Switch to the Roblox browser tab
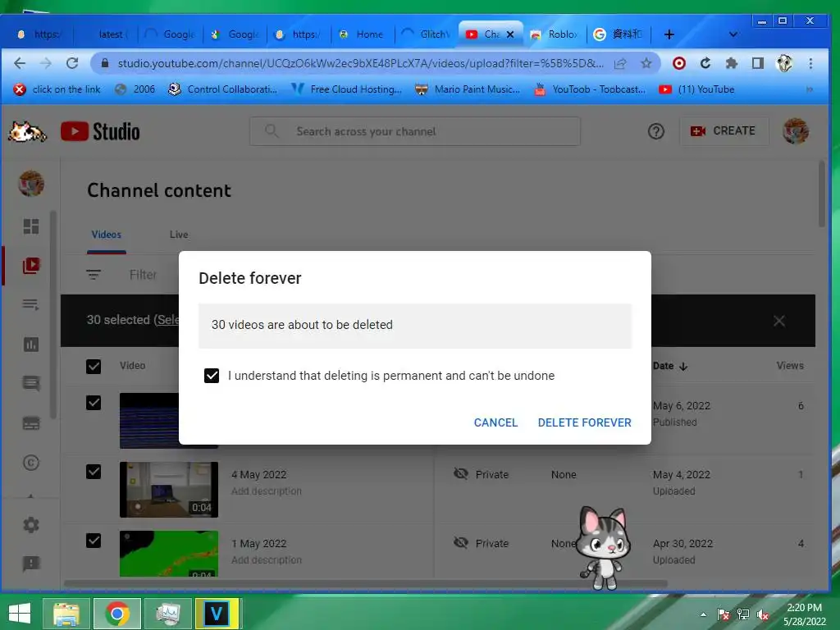Image resolution: width=840 pixels, height=630 pixels. tap(555, 34)
